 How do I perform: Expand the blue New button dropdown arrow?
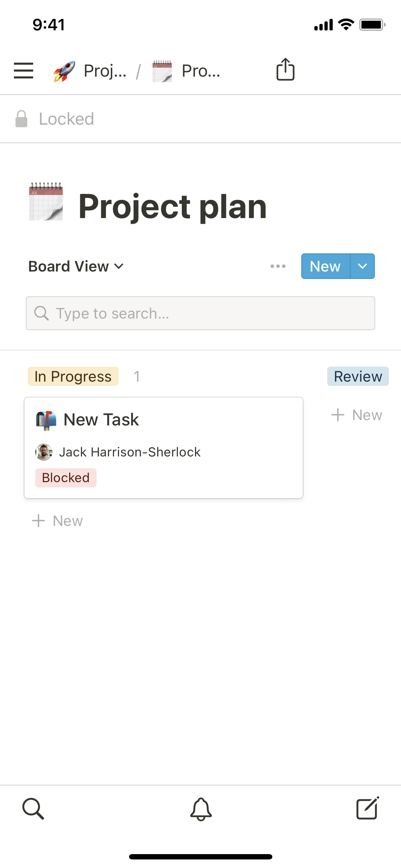pos(363,266)
